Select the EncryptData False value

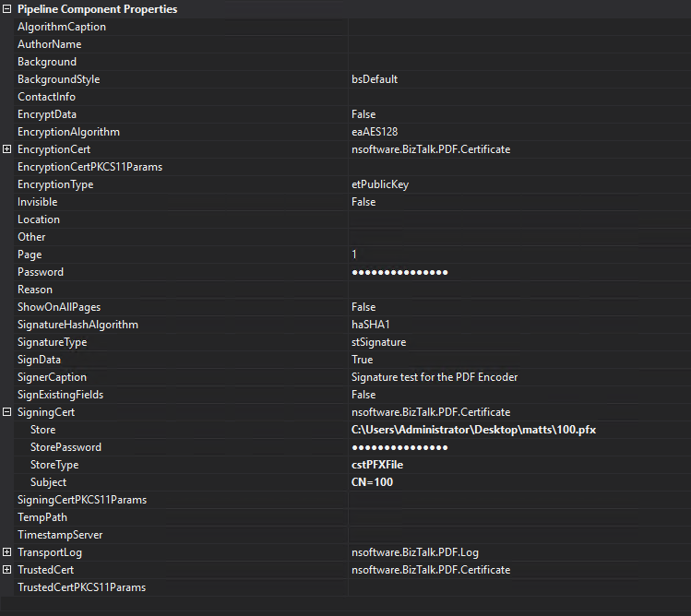click(363, 114)
